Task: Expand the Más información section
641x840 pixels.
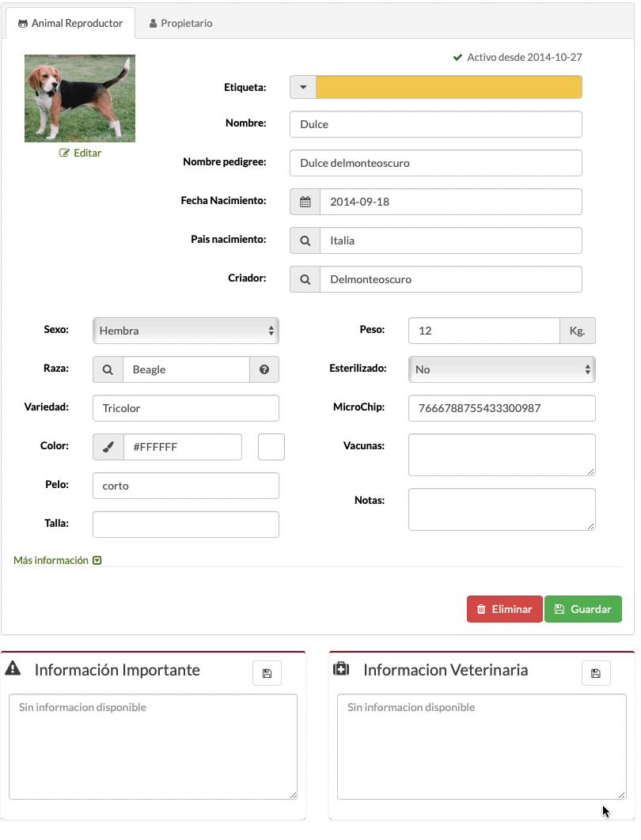Action: pos(57,560)
